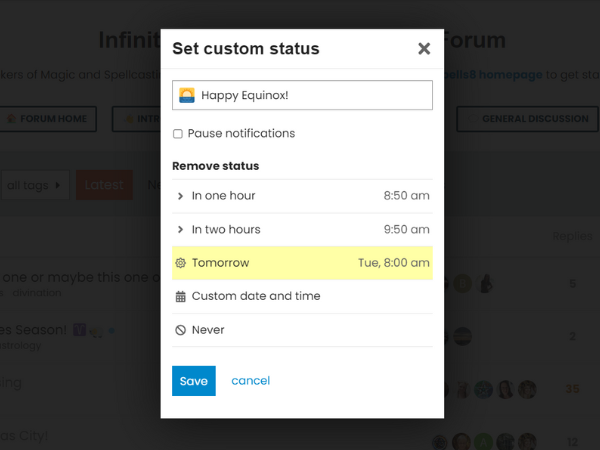
Task: Click the ban icon beside Never
Action: click(x=180, y=330)
